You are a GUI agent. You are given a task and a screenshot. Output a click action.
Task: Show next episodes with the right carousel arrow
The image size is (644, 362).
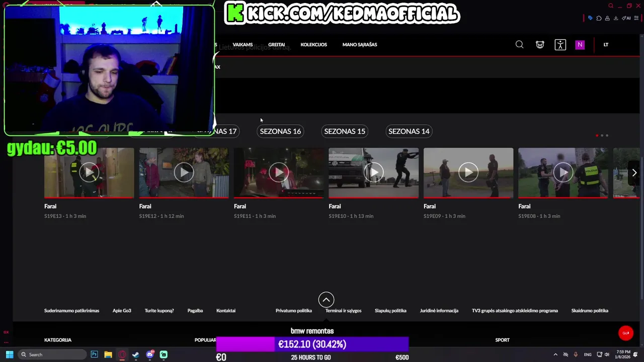pos(634,172)
